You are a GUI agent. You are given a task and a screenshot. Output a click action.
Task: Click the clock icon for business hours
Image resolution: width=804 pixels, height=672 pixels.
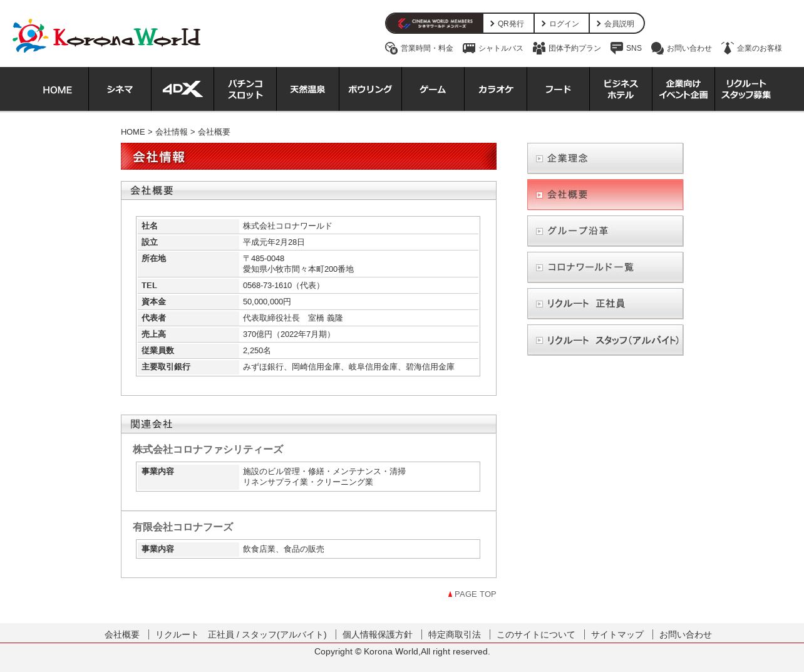pos(391,48)
